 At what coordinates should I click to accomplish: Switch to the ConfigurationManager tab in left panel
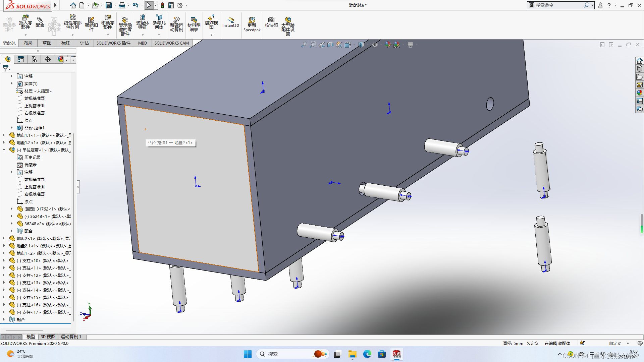34,59
